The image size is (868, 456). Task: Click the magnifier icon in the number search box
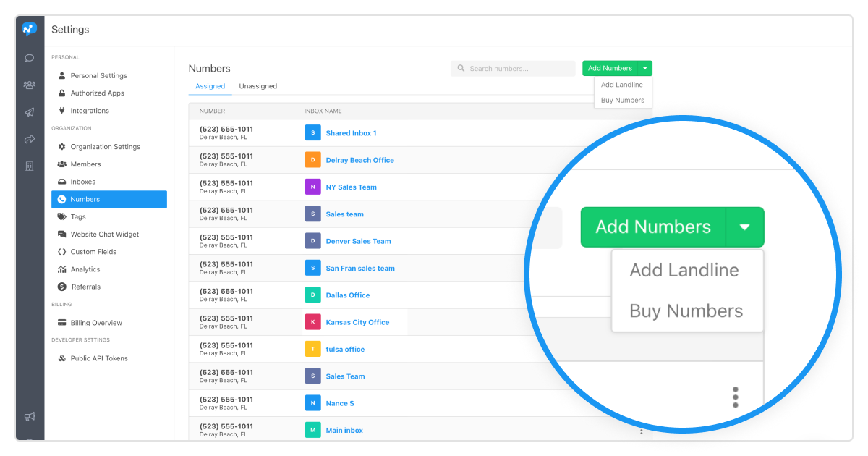(461, 69)
